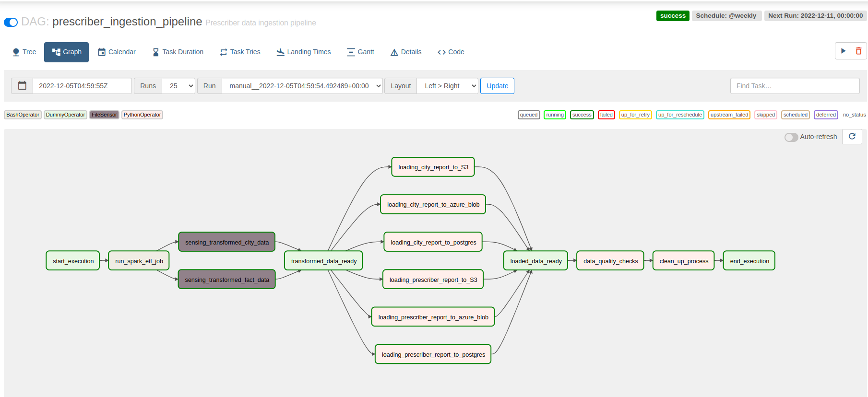Open the Details tab
Viewport: 868px width, 397px height.
pyautogui.click(x=406, y=52)
